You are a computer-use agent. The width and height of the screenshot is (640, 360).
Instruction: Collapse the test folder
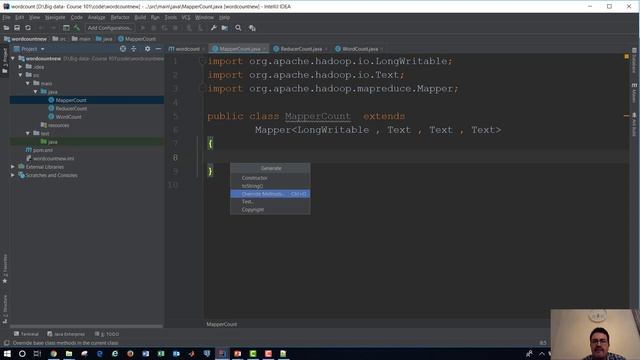tap(28, 133)
